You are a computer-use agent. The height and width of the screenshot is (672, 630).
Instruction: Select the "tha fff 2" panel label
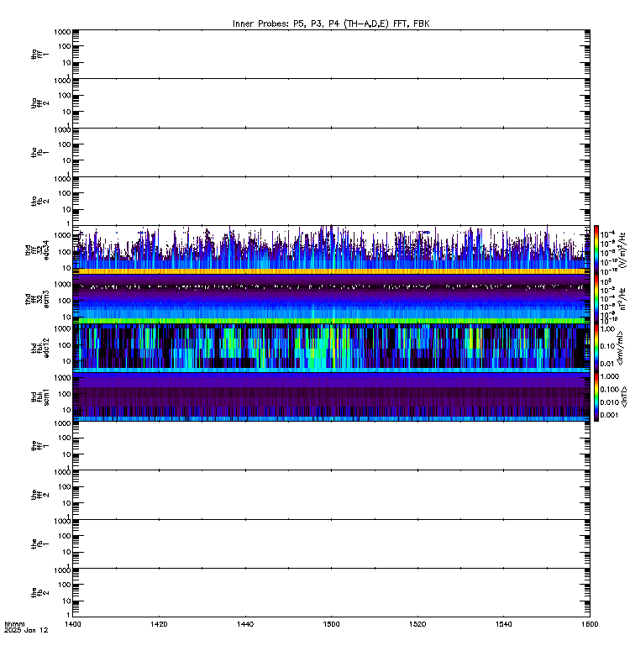39,102
